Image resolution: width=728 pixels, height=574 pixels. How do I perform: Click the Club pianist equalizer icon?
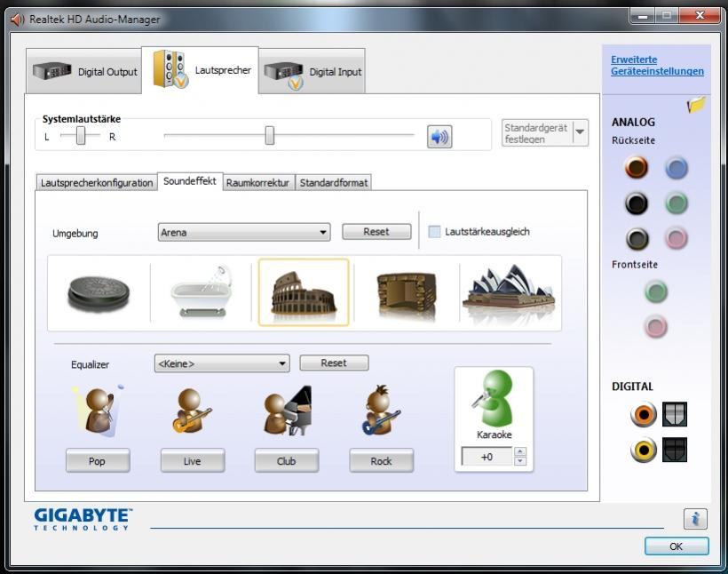(287, 411)
